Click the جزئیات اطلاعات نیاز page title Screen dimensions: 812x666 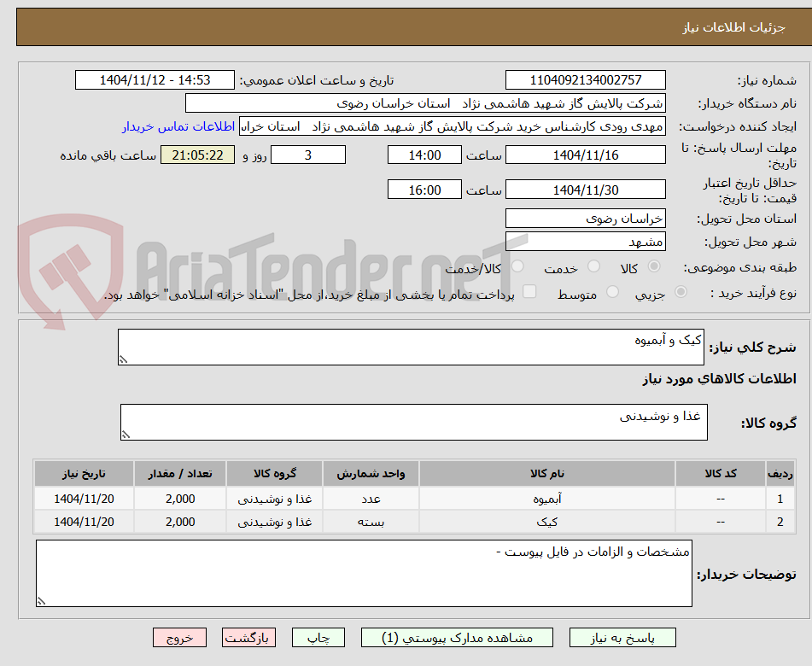pyautogui.click(x=733, y=27)
